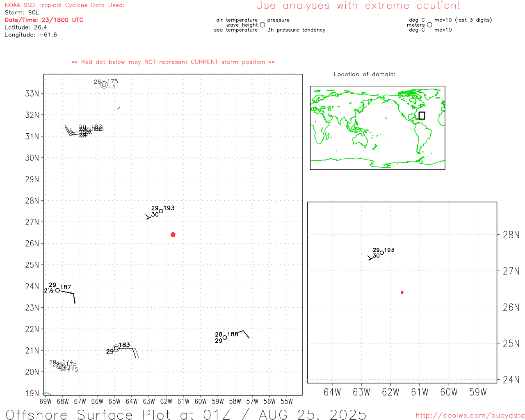Click 'NOAA SSD Tropical Cyclone Data Used:' header
This screenshot has width=525, height=420.
click(x=64, y=5)
